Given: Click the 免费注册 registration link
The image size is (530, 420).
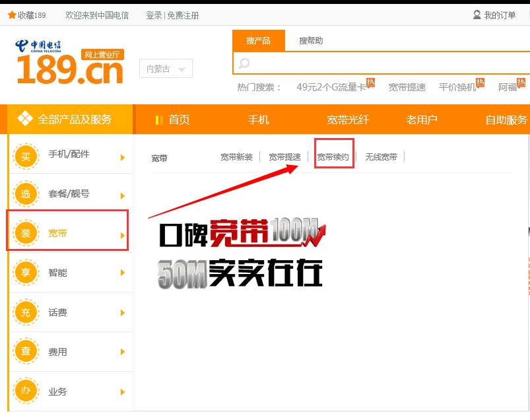Looking at the screenshot, I should (185, 14).
